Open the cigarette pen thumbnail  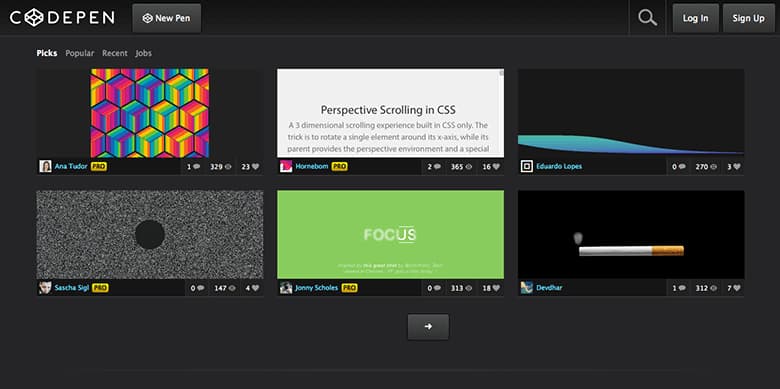click(631, 234)
